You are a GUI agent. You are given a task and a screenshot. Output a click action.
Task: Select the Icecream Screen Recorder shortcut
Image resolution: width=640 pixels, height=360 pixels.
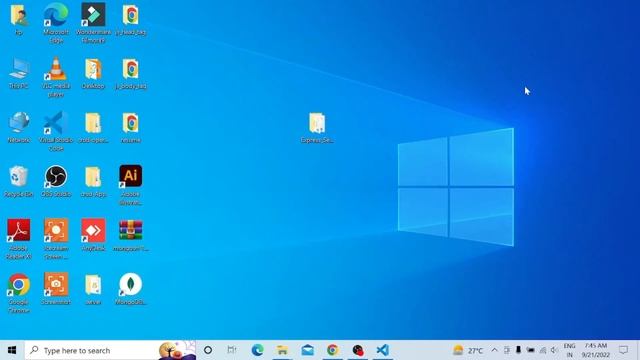pyautogui.click(x=56, y=239)
